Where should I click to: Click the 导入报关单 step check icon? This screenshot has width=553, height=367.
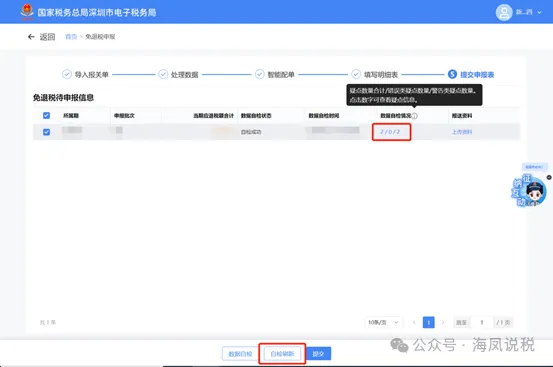pyautogui.click(x=67, y=74)
